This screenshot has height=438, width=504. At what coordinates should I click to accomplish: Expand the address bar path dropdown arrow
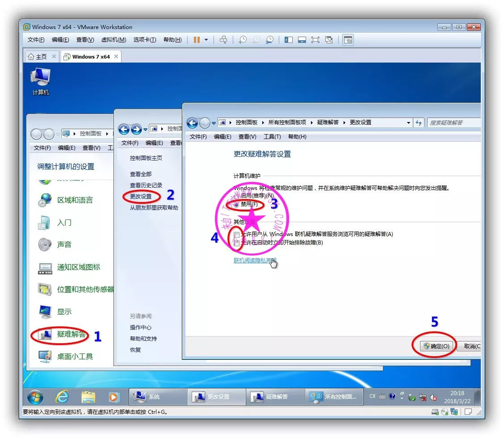[408, 123]
